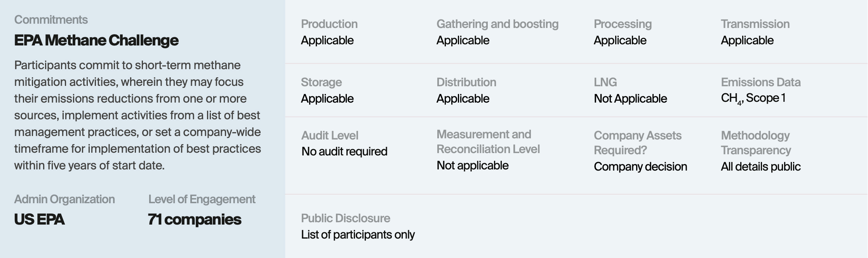Click the EPA Methane Challenge heading
Screen dimensions: 868x258
(x=96, y=40)
